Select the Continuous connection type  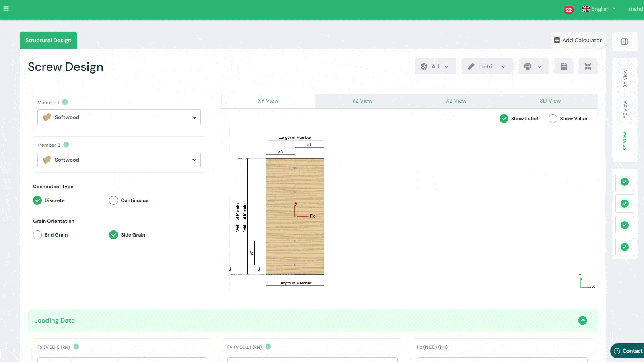114,200
